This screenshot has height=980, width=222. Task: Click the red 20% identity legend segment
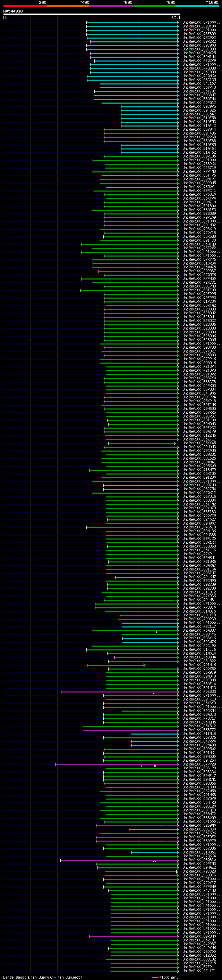pyautogui.click(x=25, y=6)
